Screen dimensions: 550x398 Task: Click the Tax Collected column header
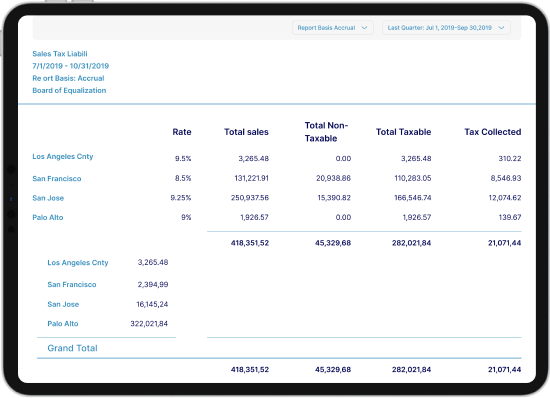pos(492,132)
